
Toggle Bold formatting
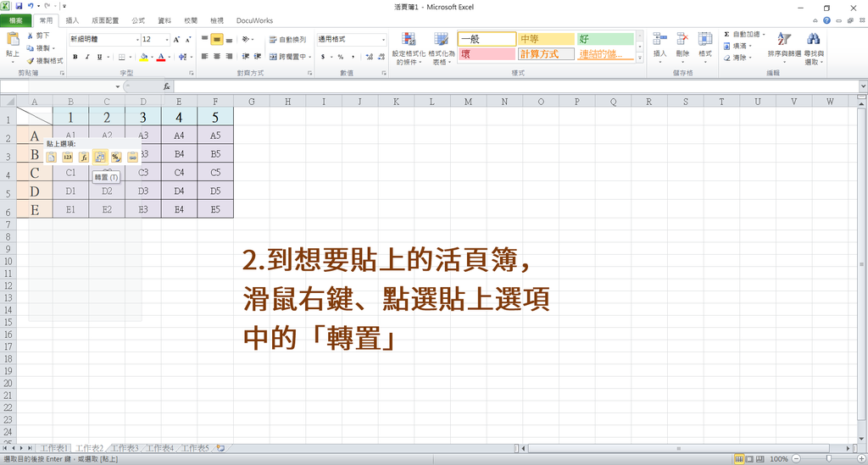click(x=75, y=57)
